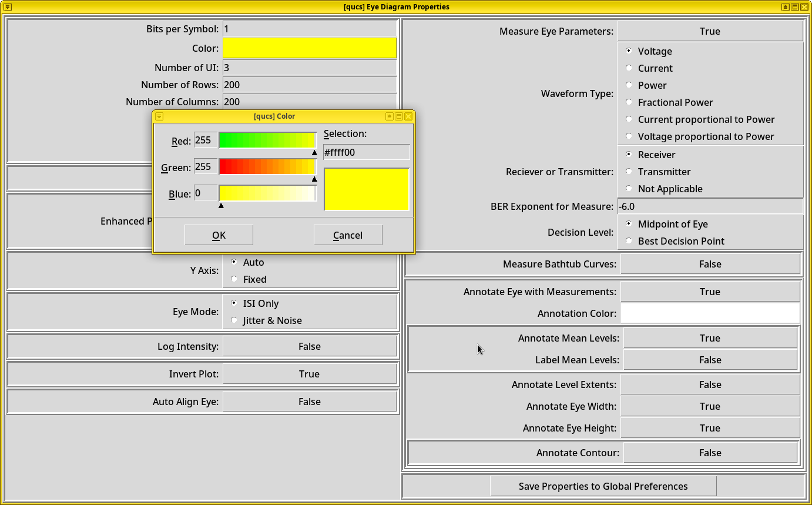Open the white Annotation Color swatch

click(710, 313)
